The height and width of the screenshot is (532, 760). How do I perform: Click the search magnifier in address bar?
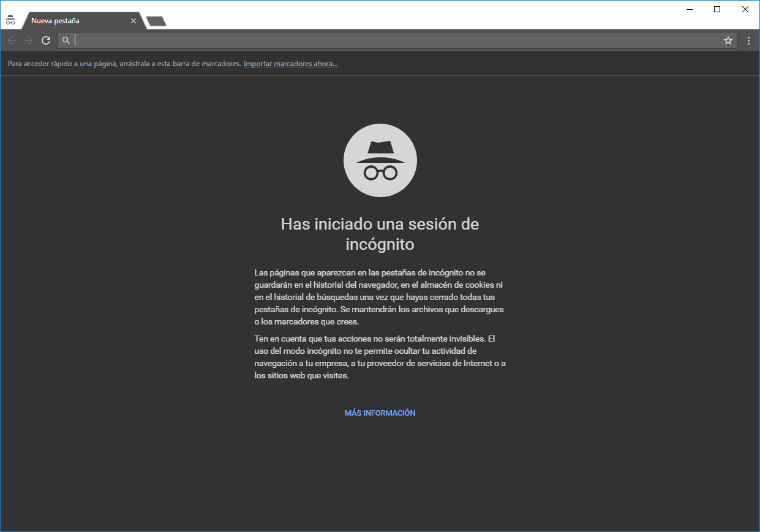pyautogui.click(x=66, y=40)
